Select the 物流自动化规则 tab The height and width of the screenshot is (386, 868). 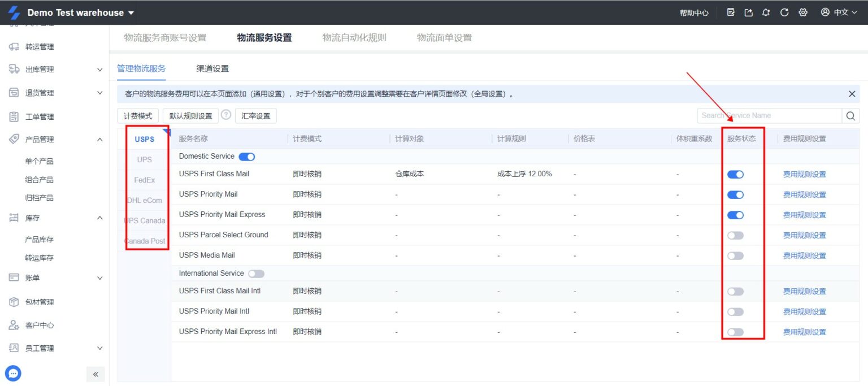[354, 38]
